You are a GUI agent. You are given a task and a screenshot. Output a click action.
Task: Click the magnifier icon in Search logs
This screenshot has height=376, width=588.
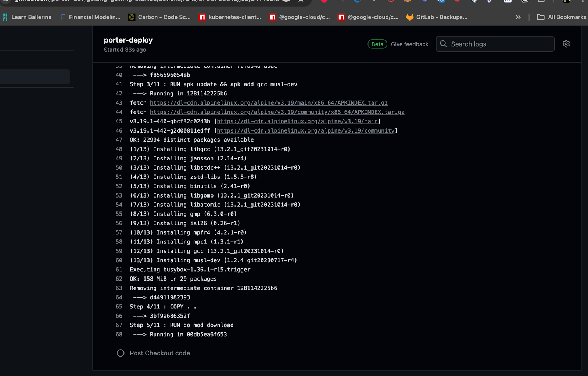point(443,44)
